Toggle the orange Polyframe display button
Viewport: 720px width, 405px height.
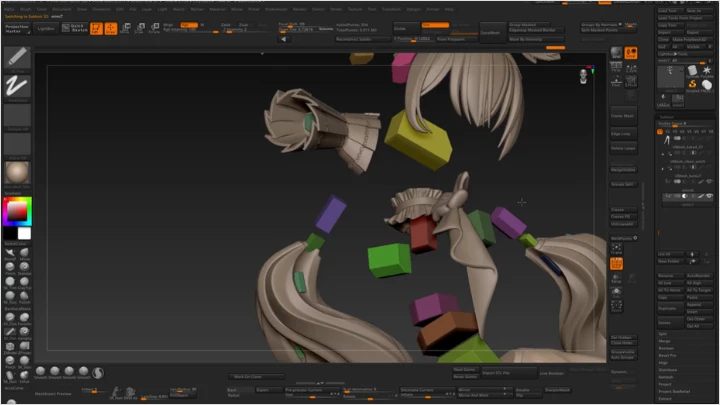(617, 264)
